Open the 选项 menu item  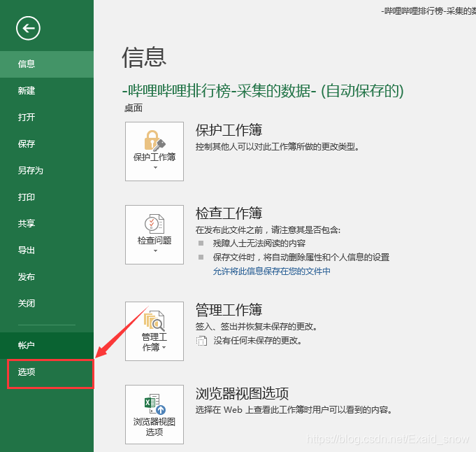tap(47, 372)
